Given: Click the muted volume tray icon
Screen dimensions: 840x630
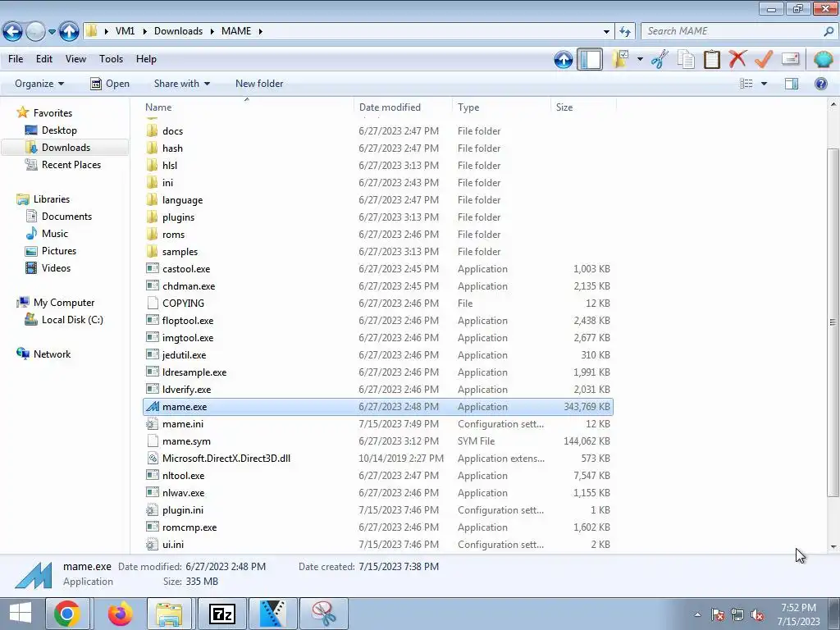Looking at the screenshot, I should [x=757, y=615].
